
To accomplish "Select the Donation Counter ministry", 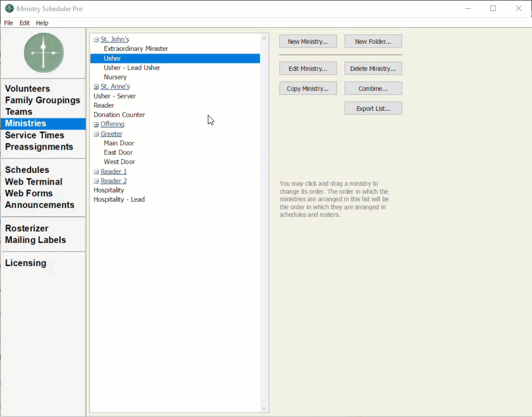I will pyautogui.click(x=119, y=115).
